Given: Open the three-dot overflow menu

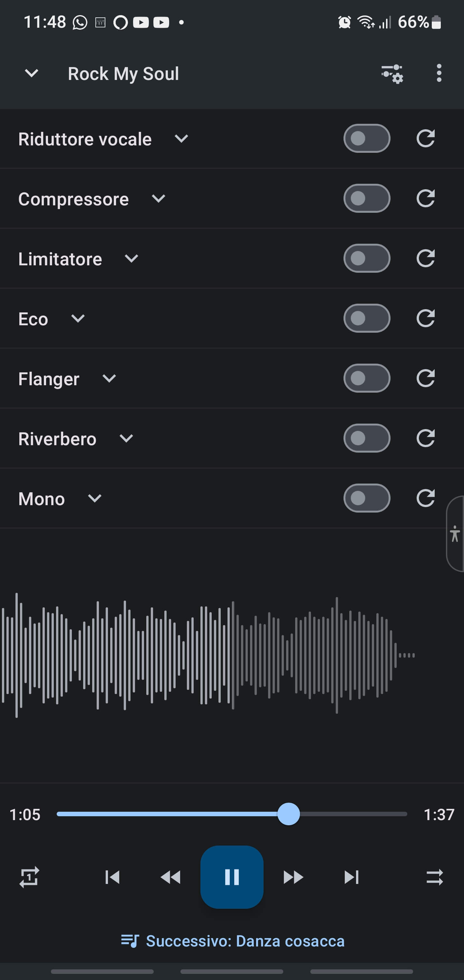Looking at the screenshot, I should 439,73.
